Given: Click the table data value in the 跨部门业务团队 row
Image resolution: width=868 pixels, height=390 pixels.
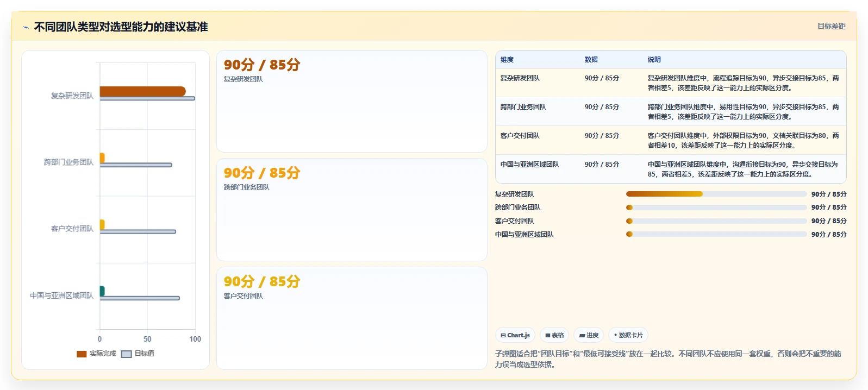Looking at the screenshot, I should 602,107.
